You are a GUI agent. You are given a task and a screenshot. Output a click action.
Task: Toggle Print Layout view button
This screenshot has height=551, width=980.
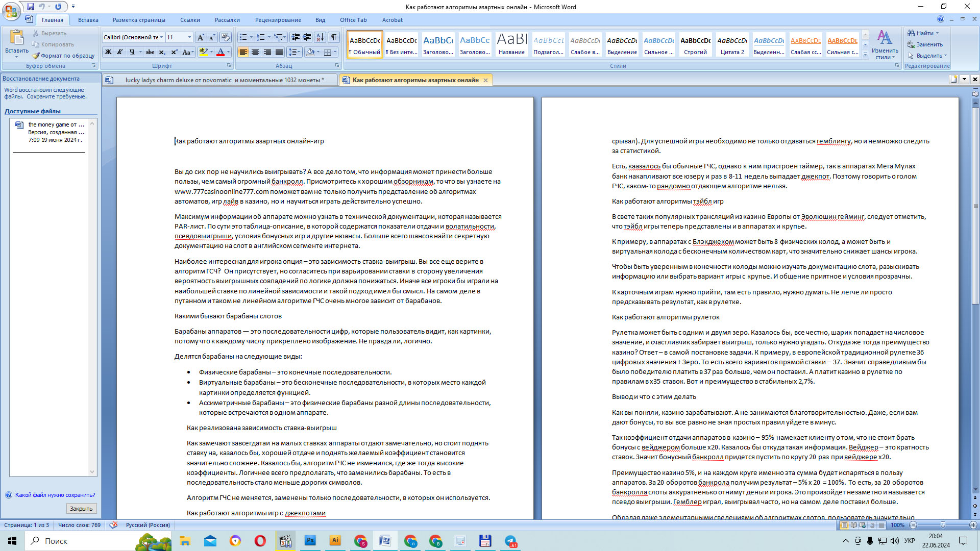844,525
